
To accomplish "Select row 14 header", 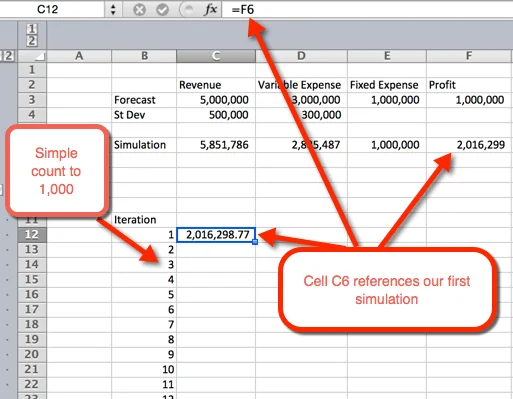I will [32, 265].
